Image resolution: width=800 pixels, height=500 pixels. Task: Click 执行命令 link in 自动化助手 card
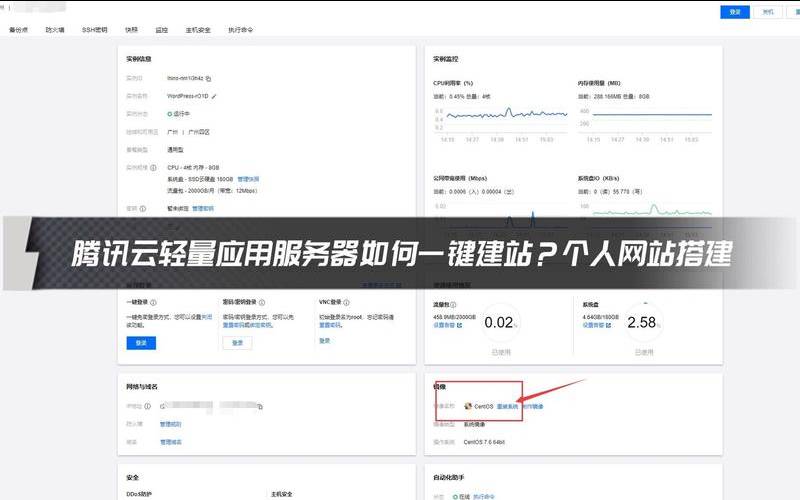pyautogui.click(x=484, y=496)
